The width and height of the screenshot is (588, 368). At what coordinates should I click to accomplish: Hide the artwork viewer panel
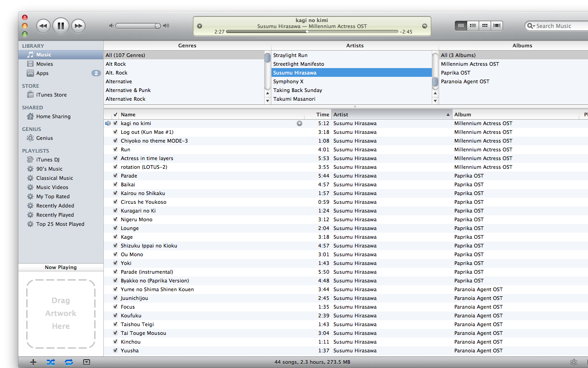pos(86,362)
